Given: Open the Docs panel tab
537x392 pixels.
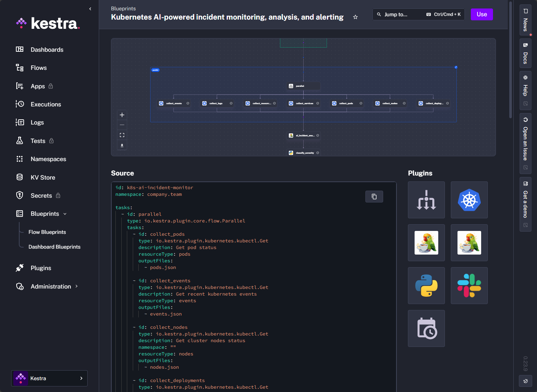Looking at the screenshot, I should tap(526, 53).
